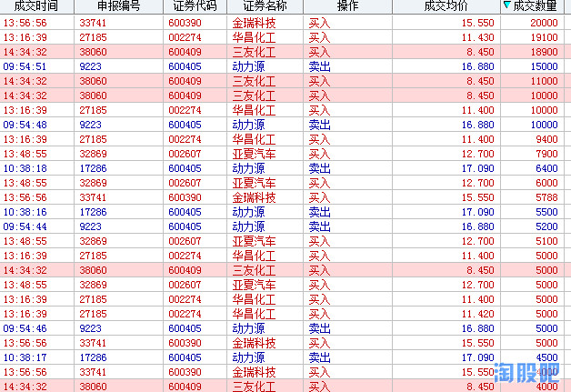Click 申报编号 32869 in the 5100 quantity row
The image size is (571, 392).
[93, 241]
